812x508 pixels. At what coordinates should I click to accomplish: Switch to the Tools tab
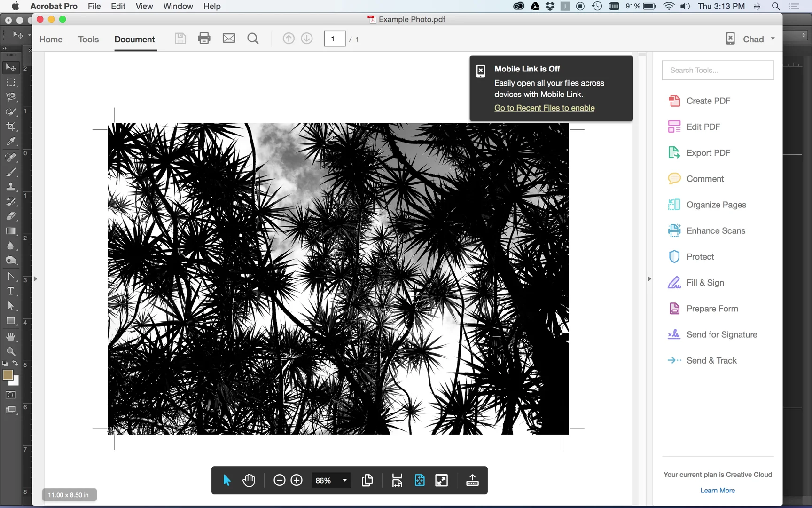(x=88, y=40)
